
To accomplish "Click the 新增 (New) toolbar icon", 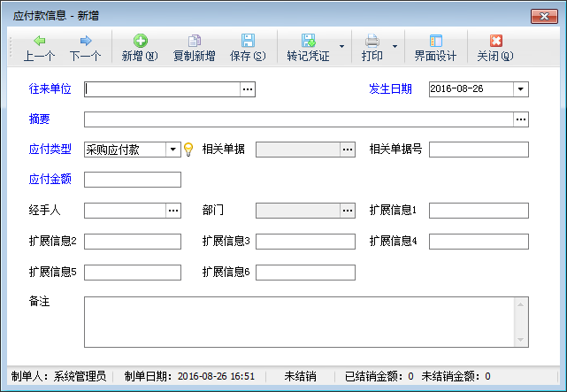I will coord(140,47).
